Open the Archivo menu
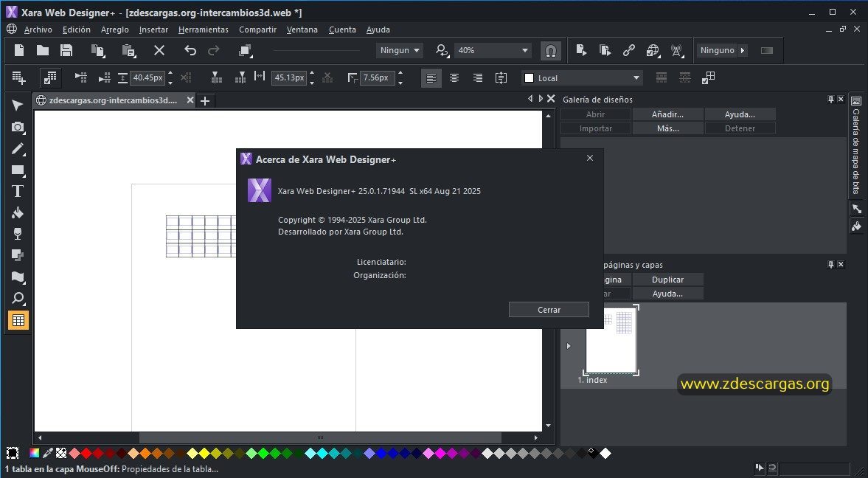868x478 pixels. coord(38,30)
